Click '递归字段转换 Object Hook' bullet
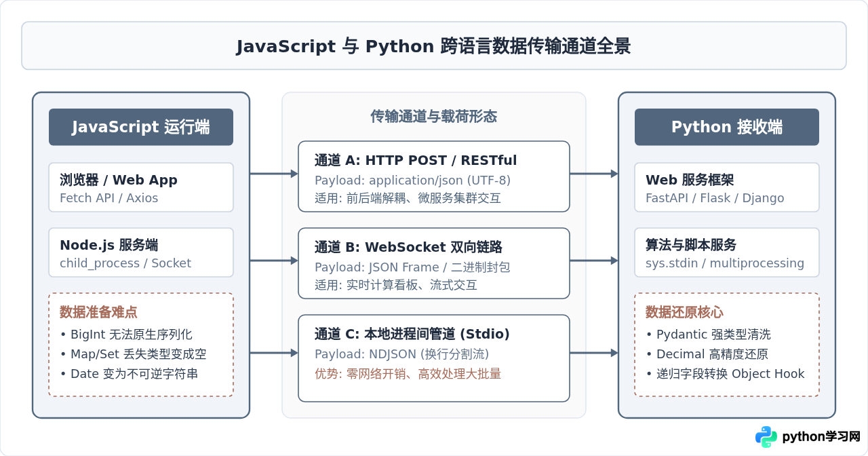The image size is (868, 456). pos(725,374)
